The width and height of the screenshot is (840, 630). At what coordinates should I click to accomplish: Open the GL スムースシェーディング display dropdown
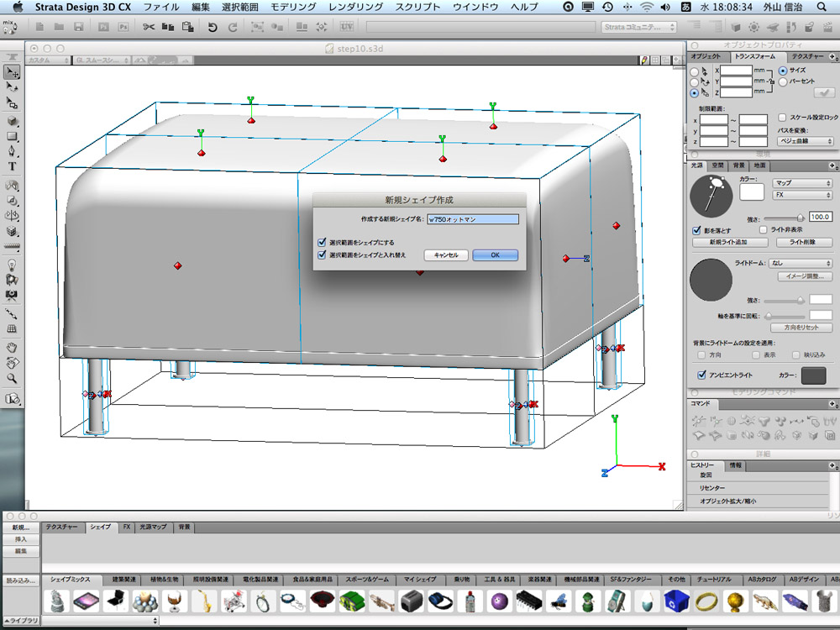102,60
